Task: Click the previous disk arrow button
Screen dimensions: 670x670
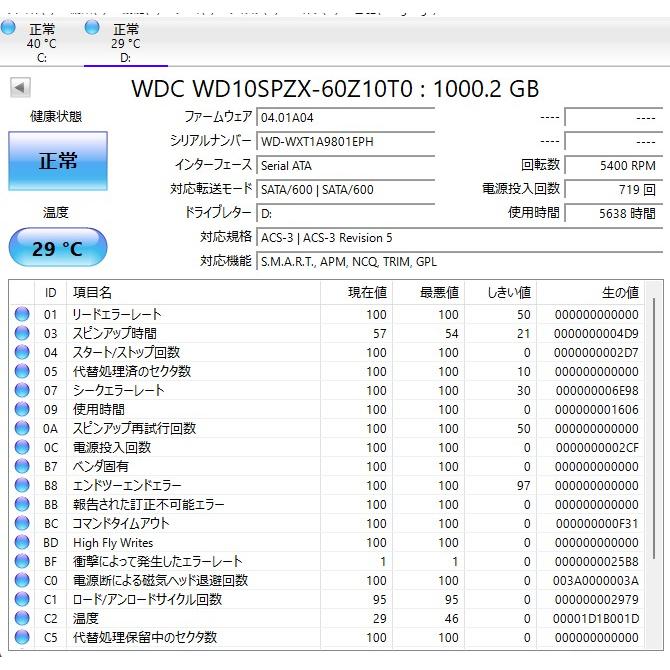Action: point(20,88)
